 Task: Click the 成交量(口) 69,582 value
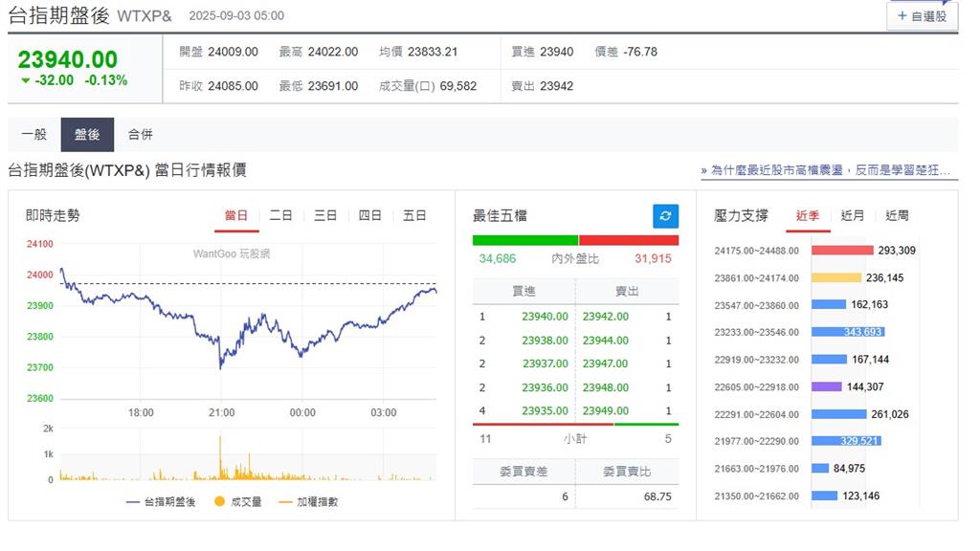[x=458, y=86]
